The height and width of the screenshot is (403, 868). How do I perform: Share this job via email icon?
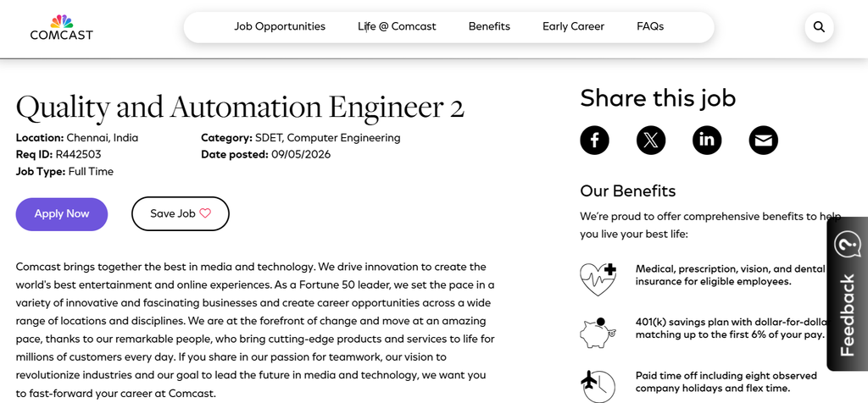(764, 141)
